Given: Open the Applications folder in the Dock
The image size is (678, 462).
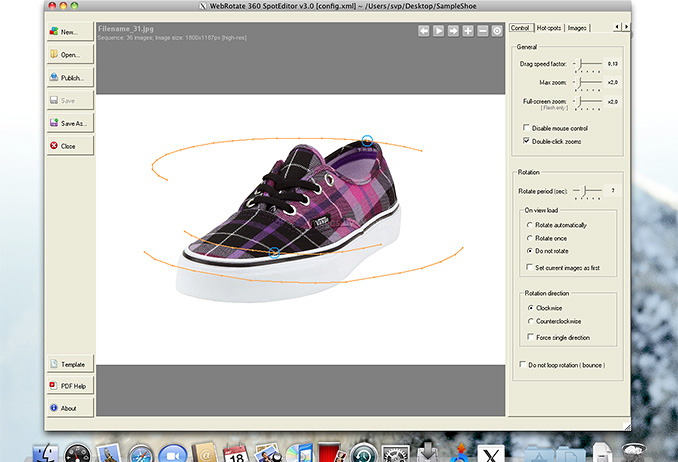Looking at the screenshot, I should pyautogui.click(x=539, y=454).
